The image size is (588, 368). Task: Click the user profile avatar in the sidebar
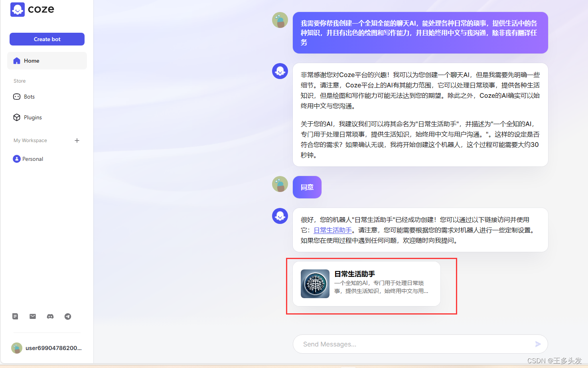click(x=17, y=348)
